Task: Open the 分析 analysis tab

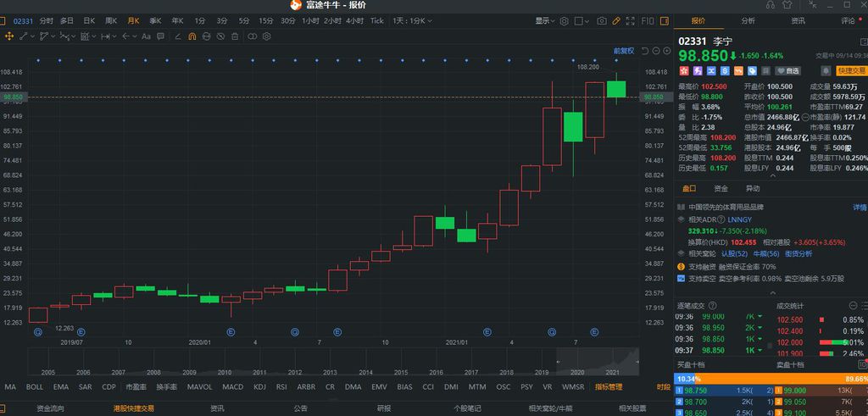Action: 748,20
